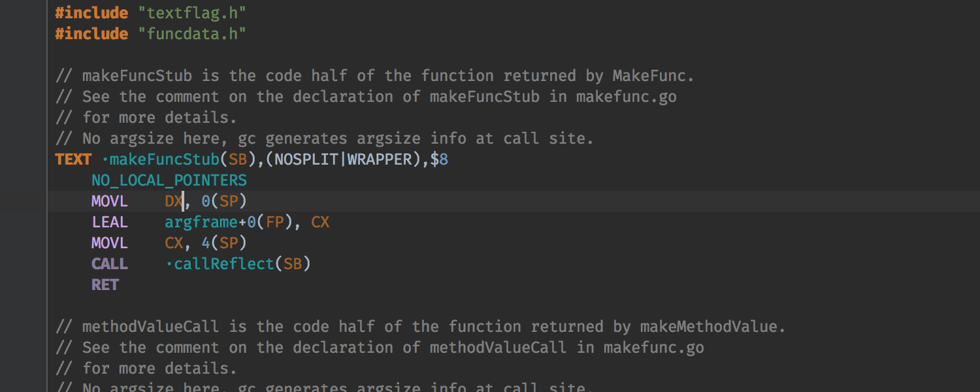Screen dimensions: 980x392
Task: Click the argframe symbol
Action: coord(201,222)
